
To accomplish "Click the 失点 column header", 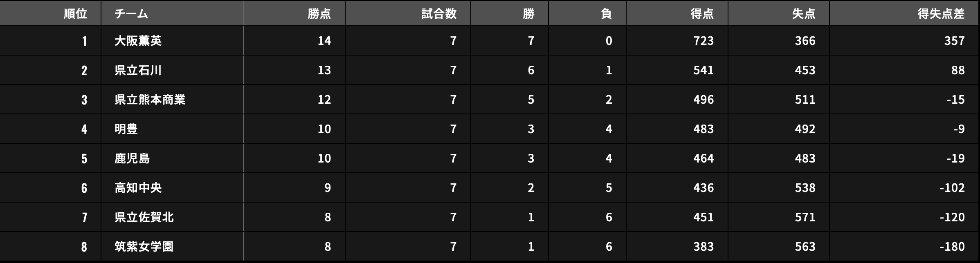I will point(803,14).
